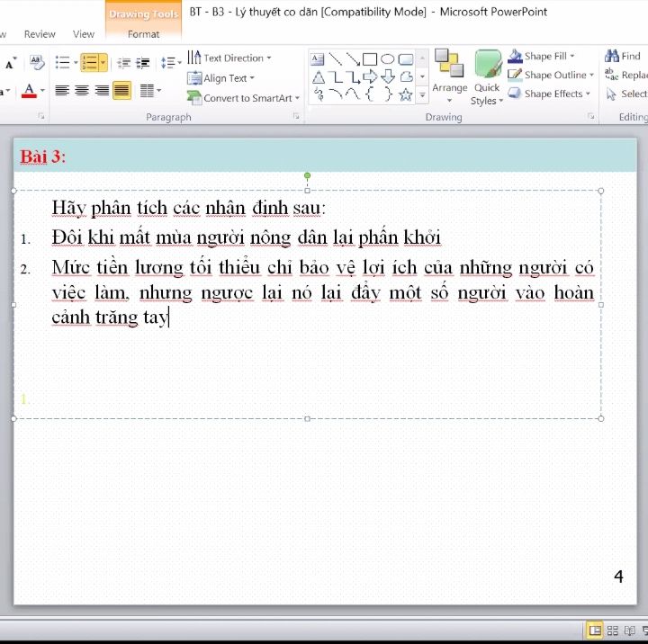648x644 pixels.
Task: Decrease the list indent level
Action: click(124, 63)
